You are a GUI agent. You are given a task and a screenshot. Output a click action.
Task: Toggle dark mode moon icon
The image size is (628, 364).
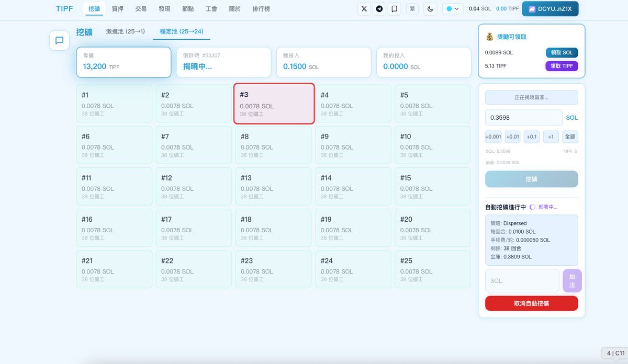430,9
